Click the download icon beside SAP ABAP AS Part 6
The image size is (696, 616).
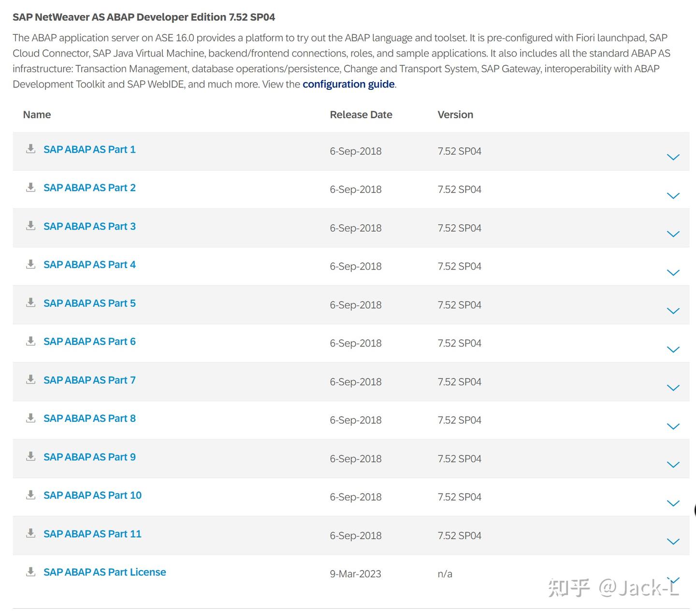pos(31,341)
